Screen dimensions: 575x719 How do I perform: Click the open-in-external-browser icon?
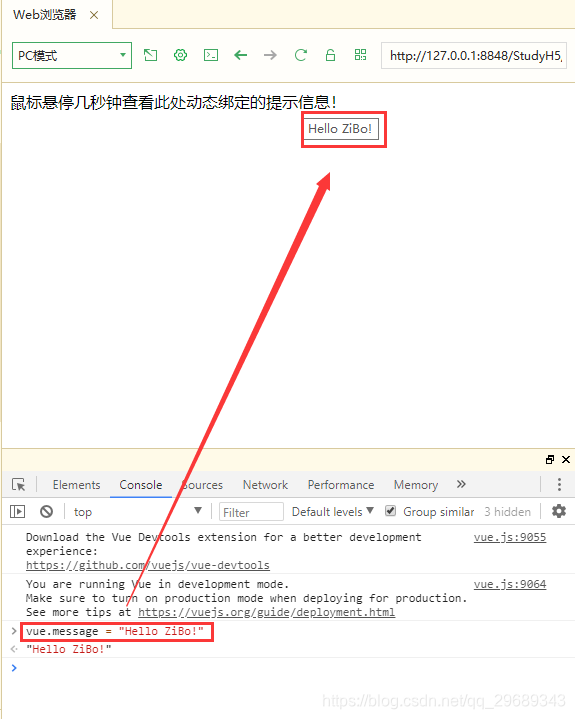[150, 55]
